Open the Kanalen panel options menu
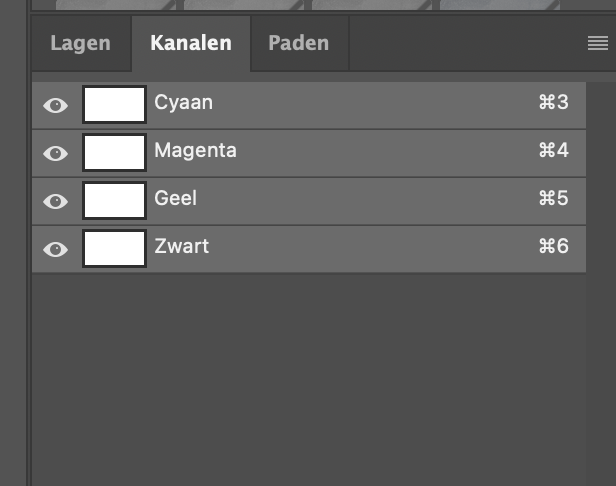 pos(597,43)
